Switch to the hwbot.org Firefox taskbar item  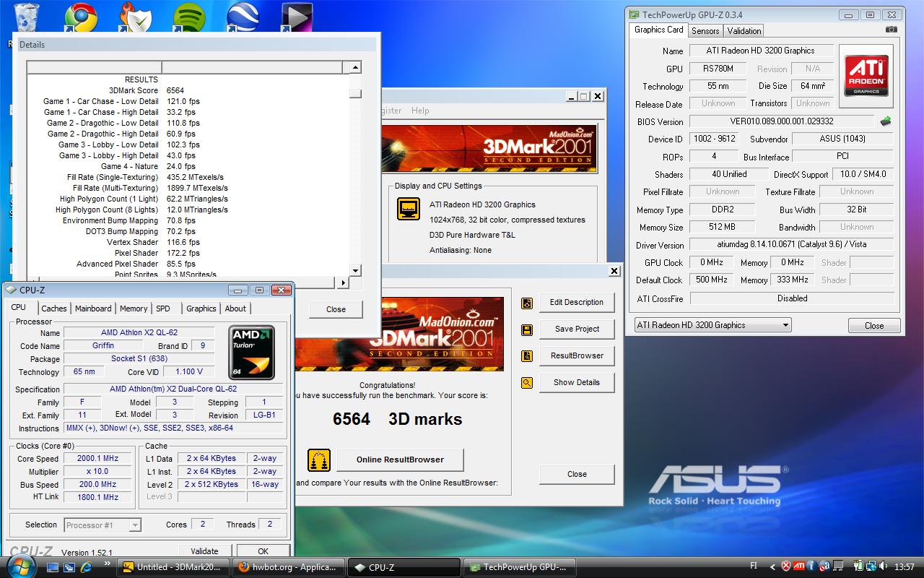(x=289, y=567)
